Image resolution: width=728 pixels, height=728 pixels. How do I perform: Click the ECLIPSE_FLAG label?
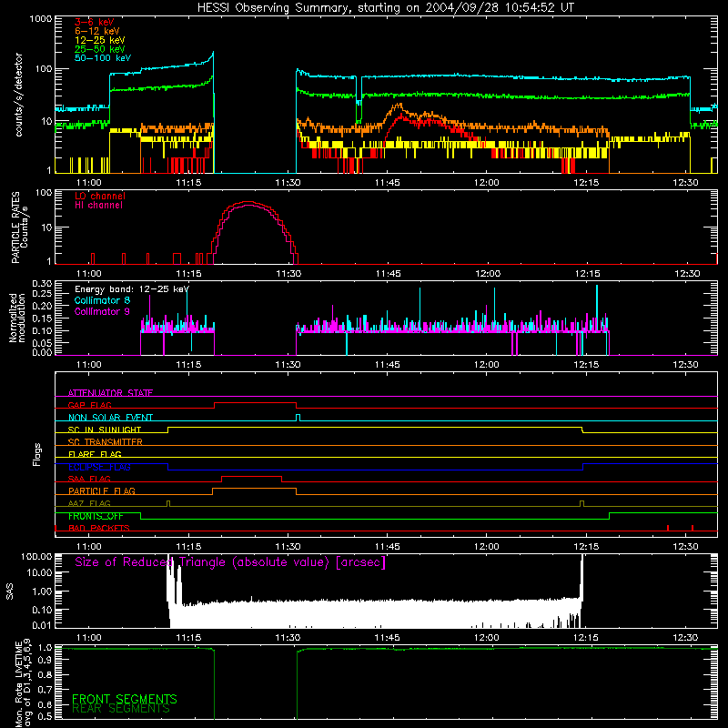tap(99, 467)
